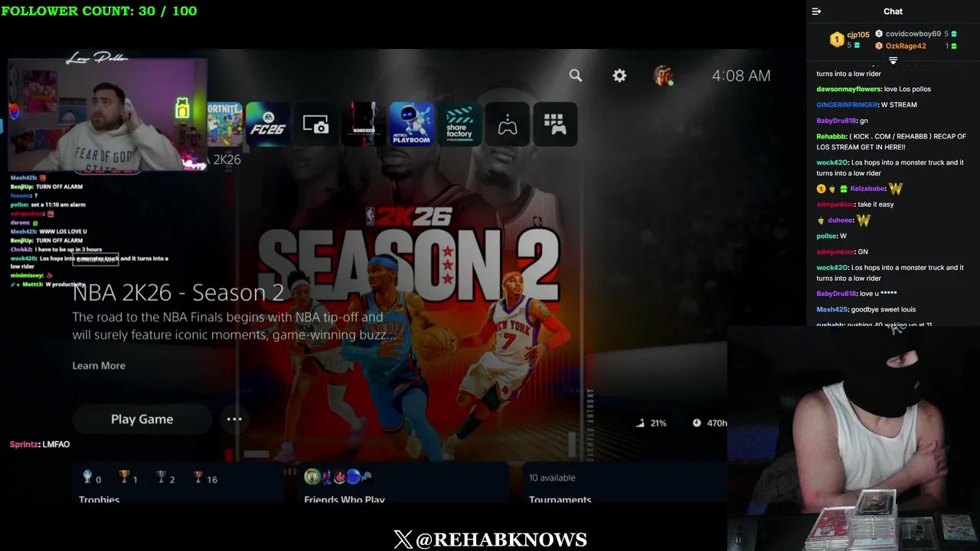This screenshot has height=551, width=980.
Task: Click the gift icon beside covidcowboy69
Action: pyautogui.click(x=953, y=34)
